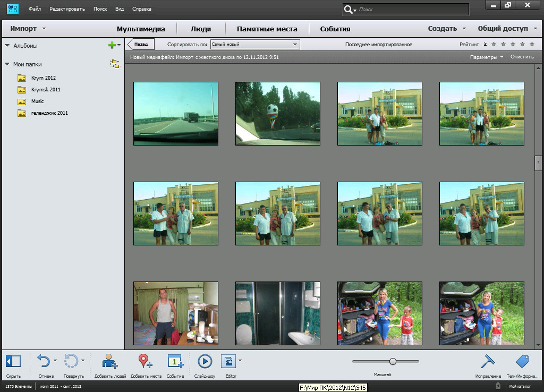Click the Clear button
Viewport: 544px width, 392px height.
tap(522, 57)
